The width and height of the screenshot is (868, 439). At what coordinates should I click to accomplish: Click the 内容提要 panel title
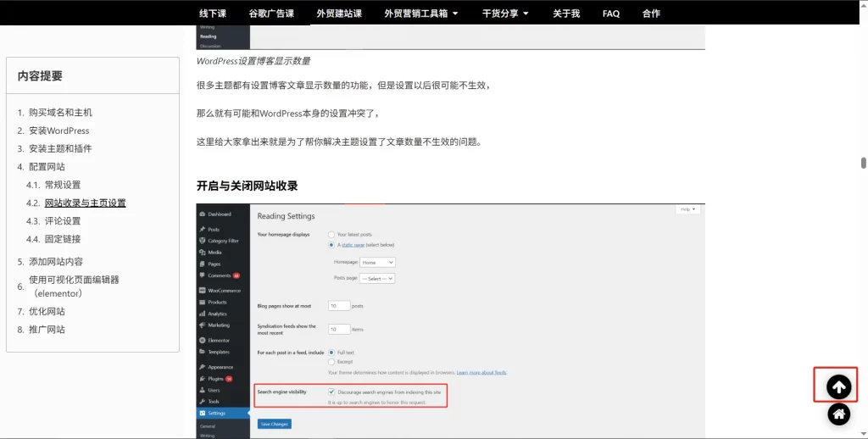pyautogui.click(x=40, y=75)
